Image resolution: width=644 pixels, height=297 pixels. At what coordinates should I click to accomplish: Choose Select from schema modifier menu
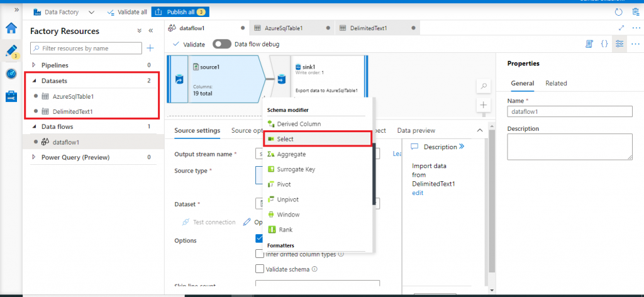[x=285, y=138]
